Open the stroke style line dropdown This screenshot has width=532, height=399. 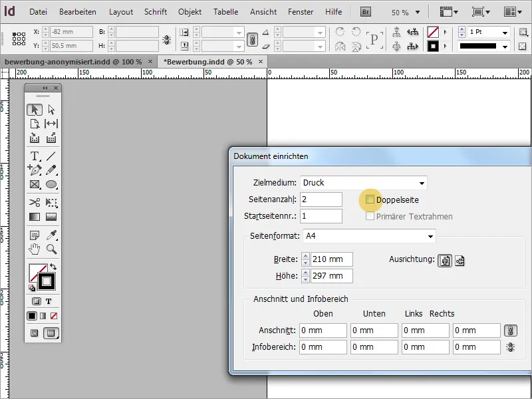pos(505,47)
